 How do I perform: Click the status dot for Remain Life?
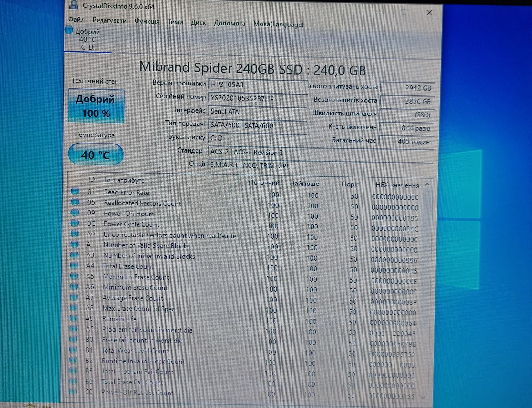point(73,318)
